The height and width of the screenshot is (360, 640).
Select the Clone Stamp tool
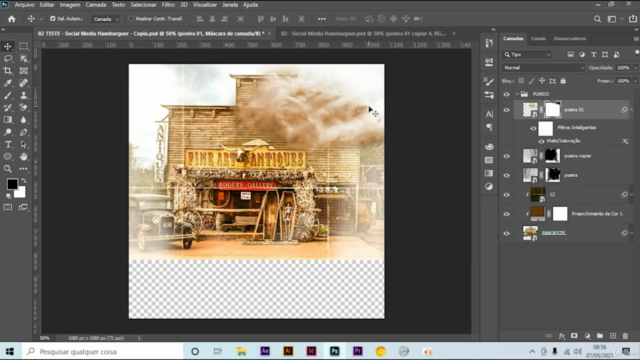coord(24,96)
